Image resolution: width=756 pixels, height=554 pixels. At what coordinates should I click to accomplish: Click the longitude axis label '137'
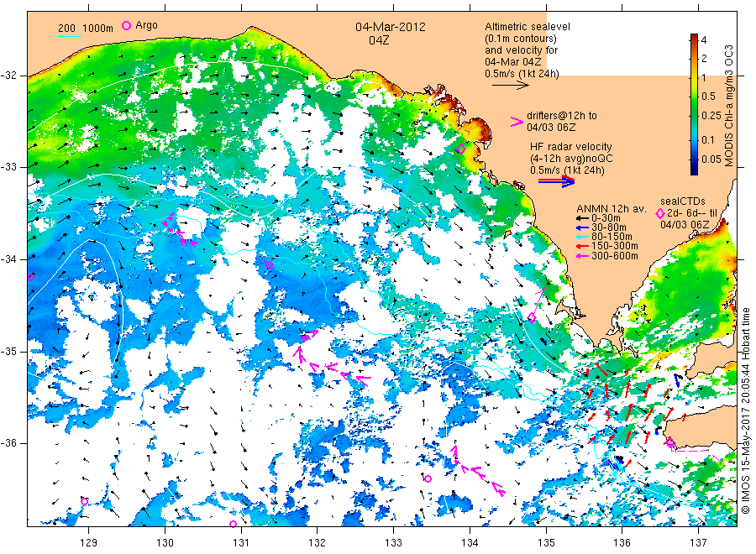click(x=698, y=543)
